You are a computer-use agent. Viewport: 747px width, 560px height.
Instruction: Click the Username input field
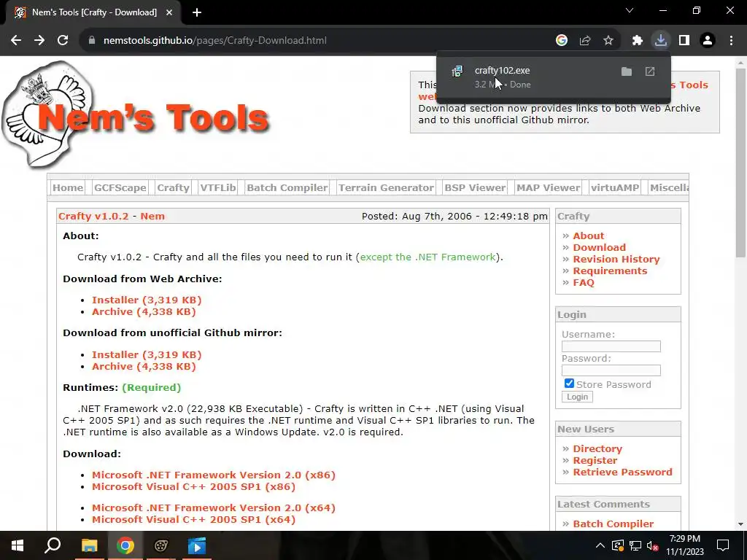(611, 346)
